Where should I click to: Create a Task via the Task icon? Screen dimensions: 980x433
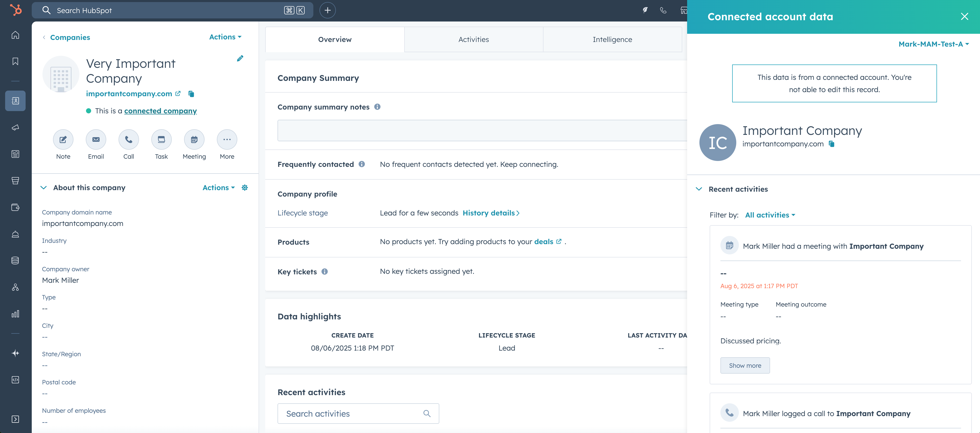pyautogui.click(x=161, y=139)
